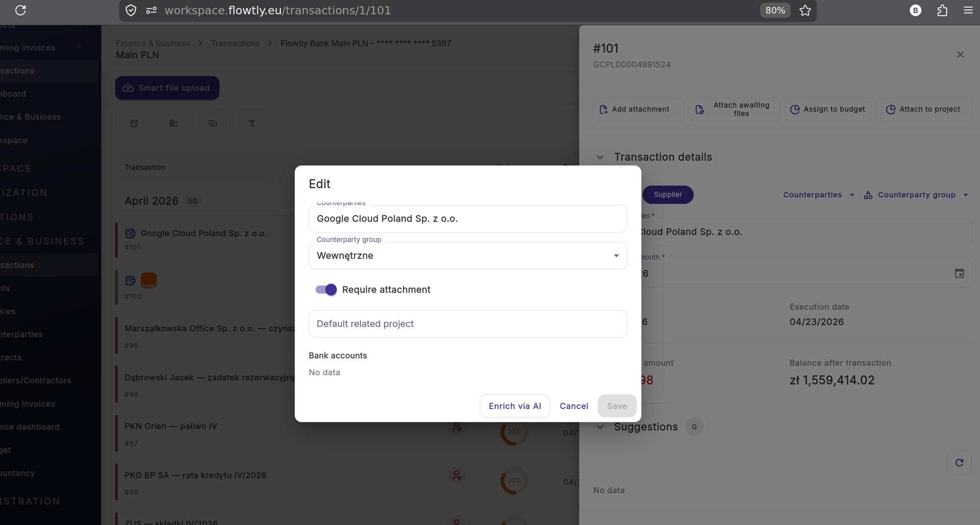Image resolution: width=980 pixels, height=525 pixels.
Task: Open PKN Orlen paliwo IV transaction
Action: [171, 426]
